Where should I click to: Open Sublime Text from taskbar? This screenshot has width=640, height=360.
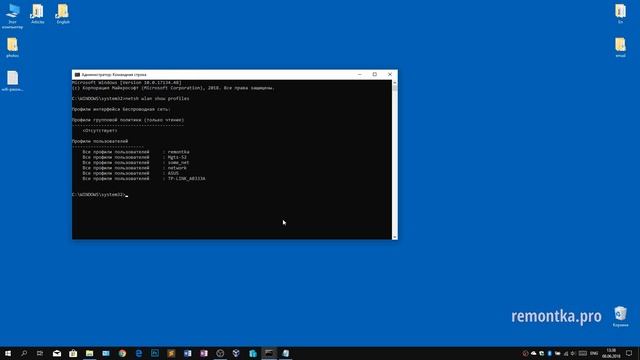171,353
